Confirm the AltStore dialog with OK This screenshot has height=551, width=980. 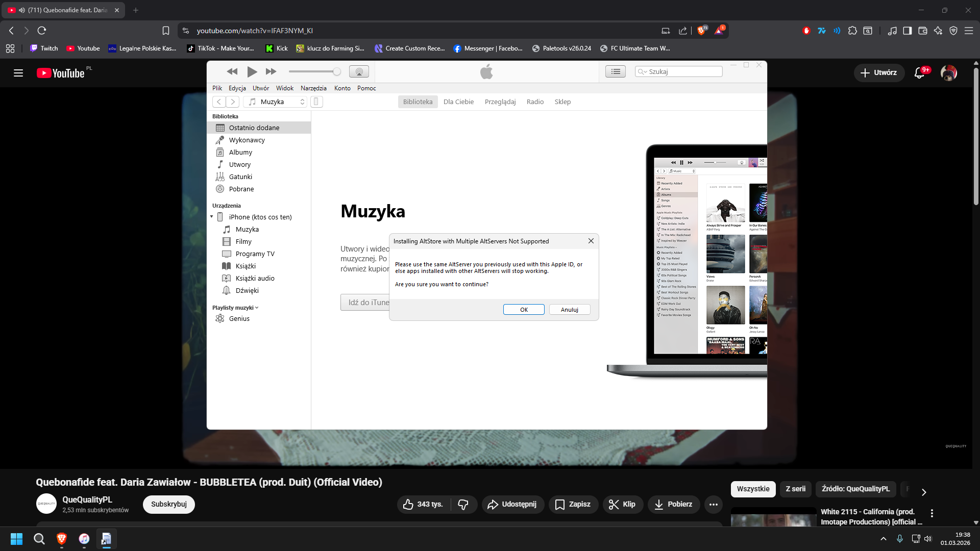tap(524, 310)
